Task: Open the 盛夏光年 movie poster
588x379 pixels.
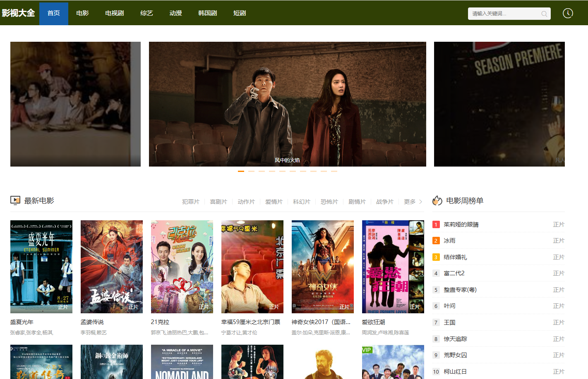Action: pyautogui.click(x=41, y=267)
